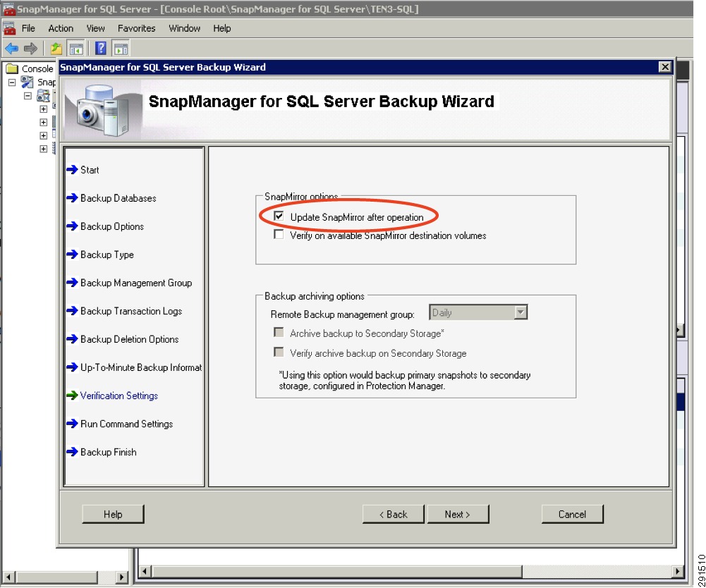Open the Action menu

click(61, 28)
